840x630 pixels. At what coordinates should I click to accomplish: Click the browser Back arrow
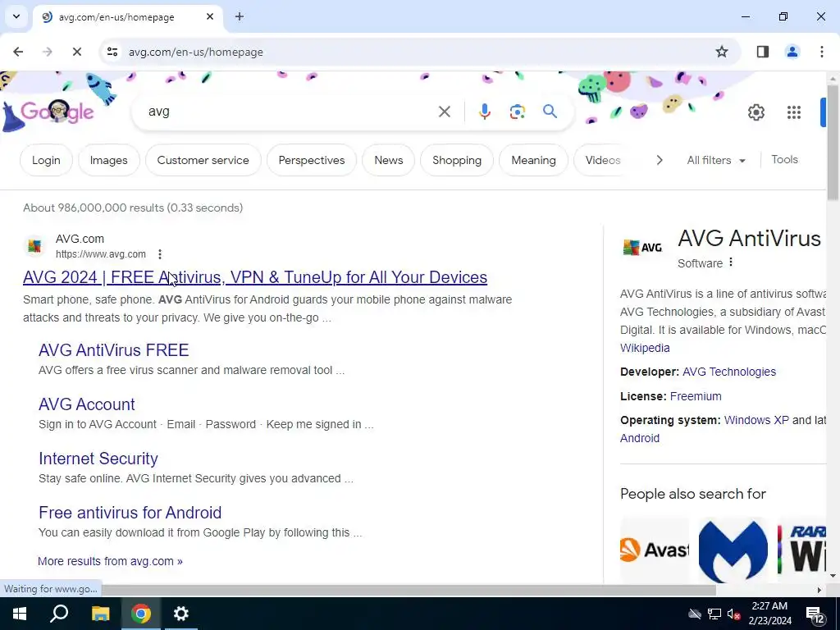tap(18, 52)
